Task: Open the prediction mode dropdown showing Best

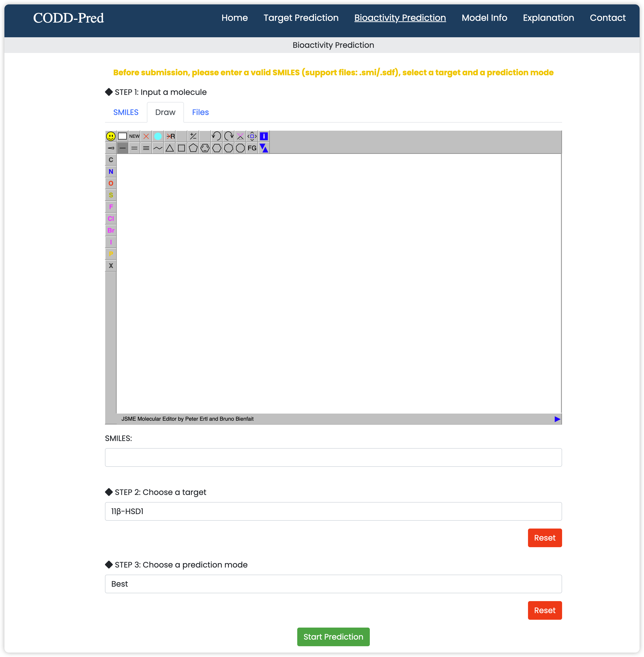Action: click(x=333, y=584)
